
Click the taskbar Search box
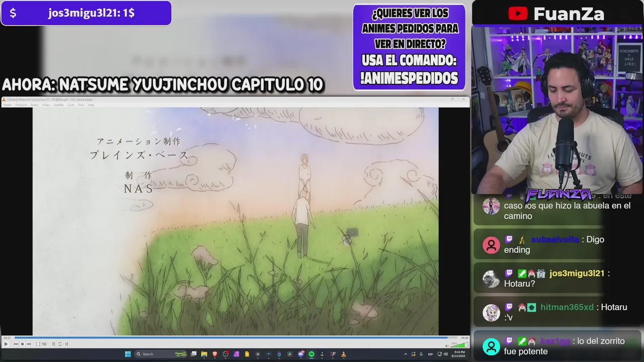point(161,354)
